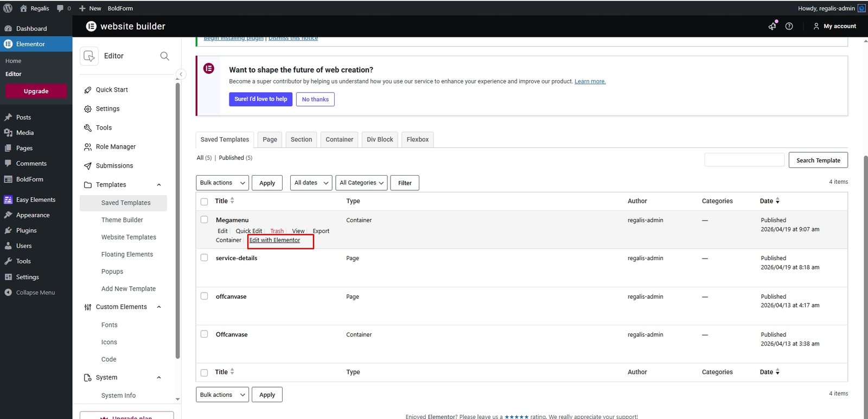Check the Megamenu template checkbox
Screen dimensions: 868x419
click(x=205, y=220)
